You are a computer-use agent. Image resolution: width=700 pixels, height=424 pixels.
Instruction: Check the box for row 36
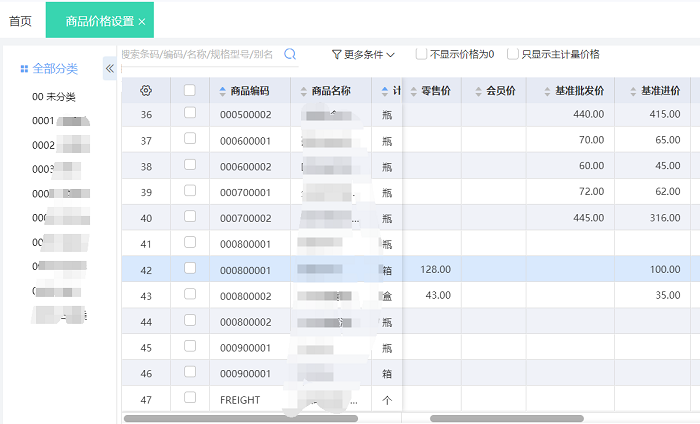[190, 112]
